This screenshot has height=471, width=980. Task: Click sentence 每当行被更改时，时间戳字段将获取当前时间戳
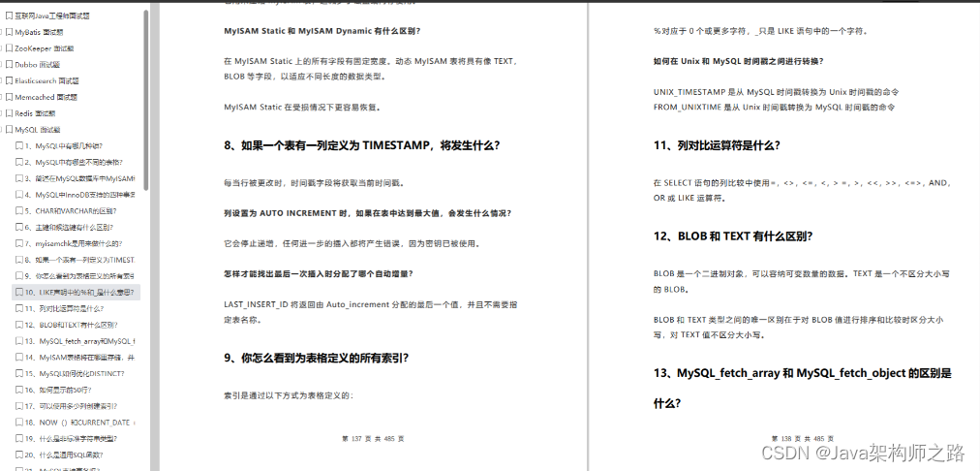point(315,183)
